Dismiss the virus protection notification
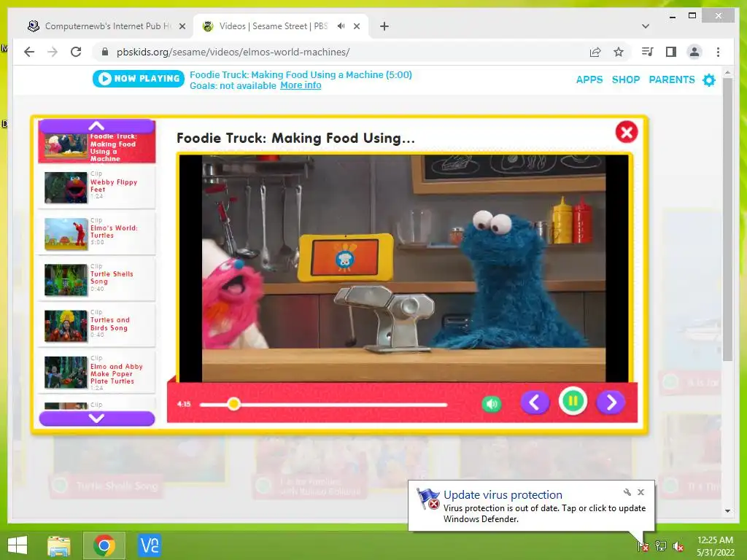747x560 pixels. 640,492
